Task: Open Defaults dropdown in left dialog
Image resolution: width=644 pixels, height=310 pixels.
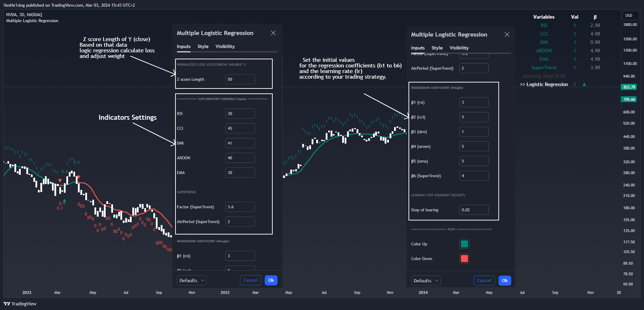Action: [x=192, y=280]
